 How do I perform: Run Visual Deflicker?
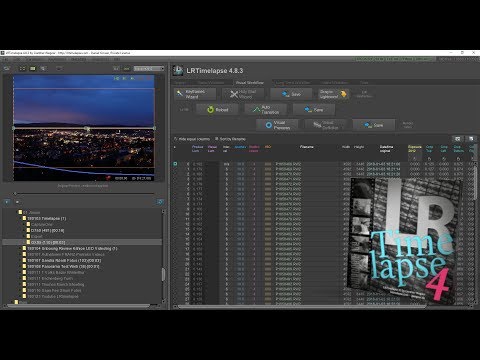326,125
